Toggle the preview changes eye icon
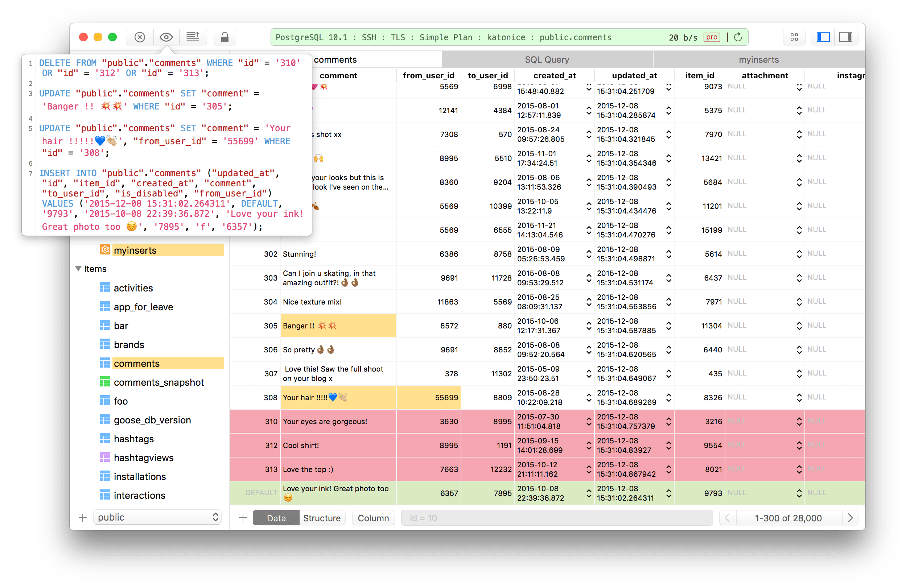Viewport: 906px width, 588px height. [166, 37]
